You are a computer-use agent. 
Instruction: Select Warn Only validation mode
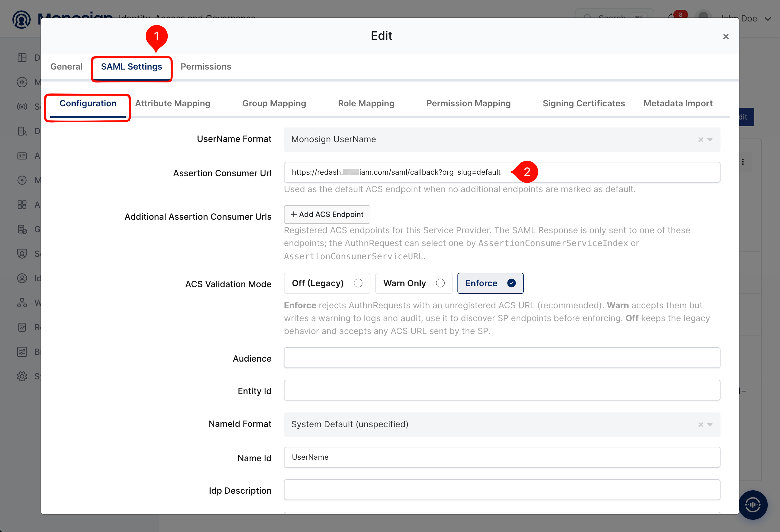click(x=414, y=283)
